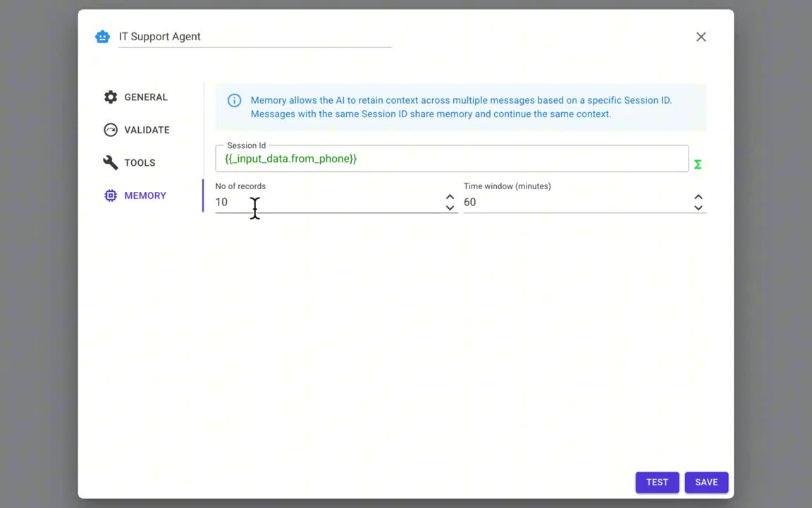Click the TEST button

pyautogui.click(x=657, y=482)
